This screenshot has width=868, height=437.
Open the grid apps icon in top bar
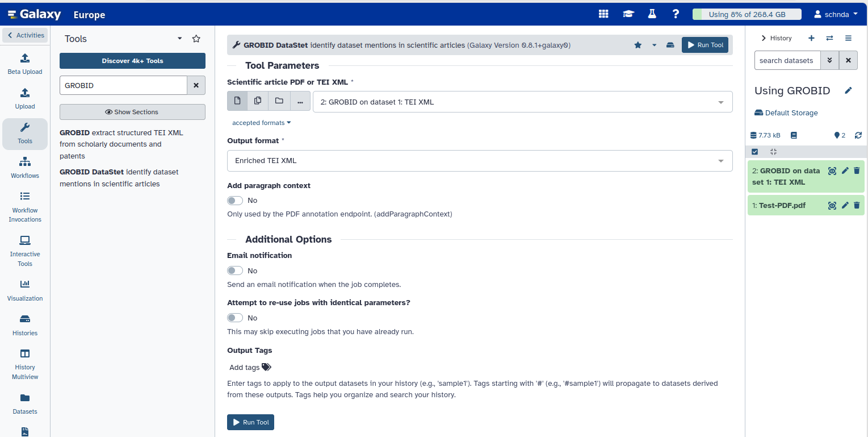603,14
